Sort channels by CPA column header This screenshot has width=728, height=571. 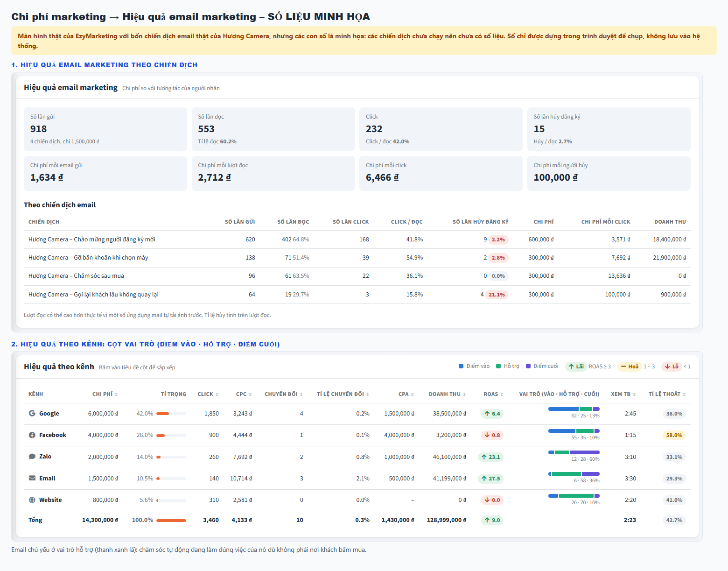pos(406,394)
